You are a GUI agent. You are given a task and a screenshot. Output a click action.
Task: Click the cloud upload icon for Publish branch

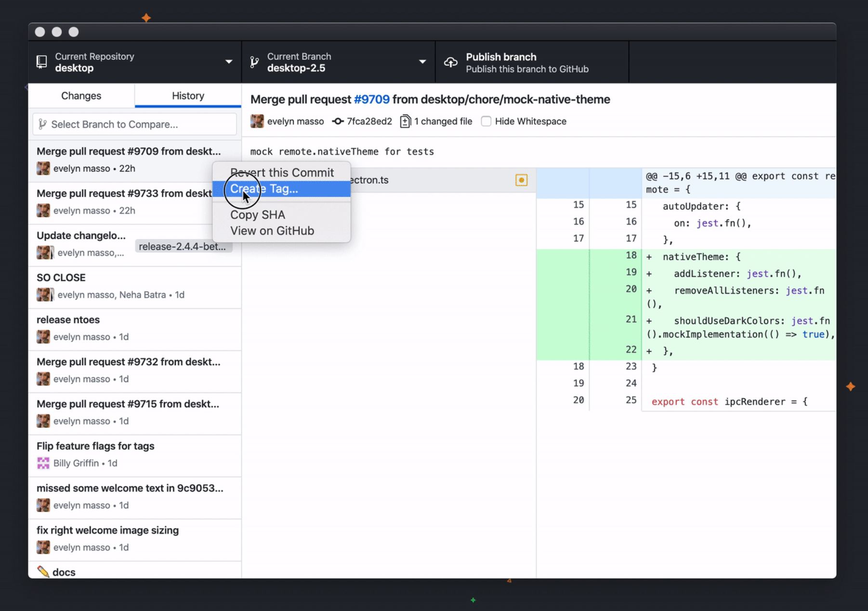pos(450,62)
